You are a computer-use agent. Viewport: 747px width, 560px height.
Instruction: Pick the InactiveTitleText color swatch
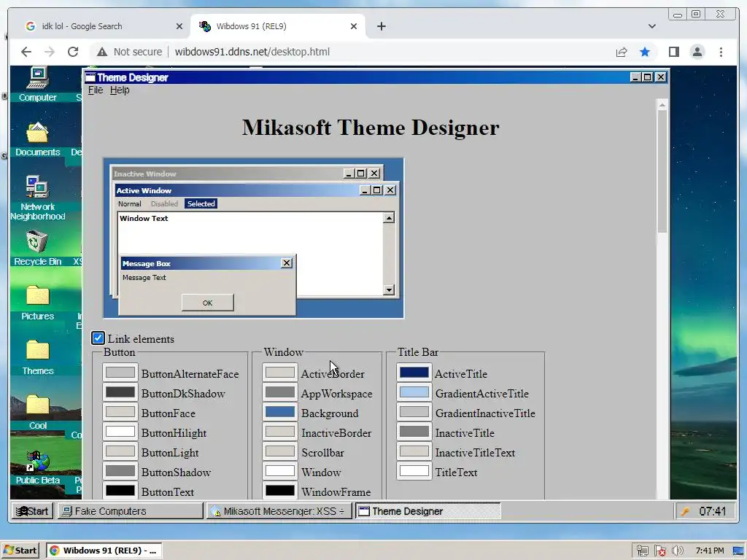click(414, 451)
